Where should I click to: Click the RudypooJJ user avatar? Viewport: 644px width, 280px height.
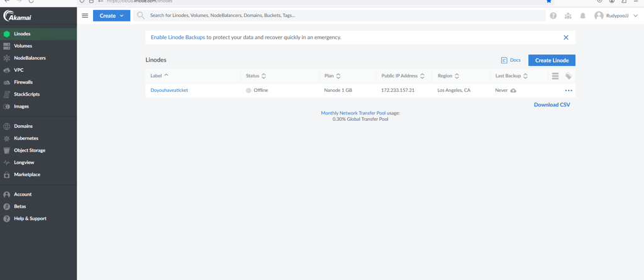pos(599,16)
